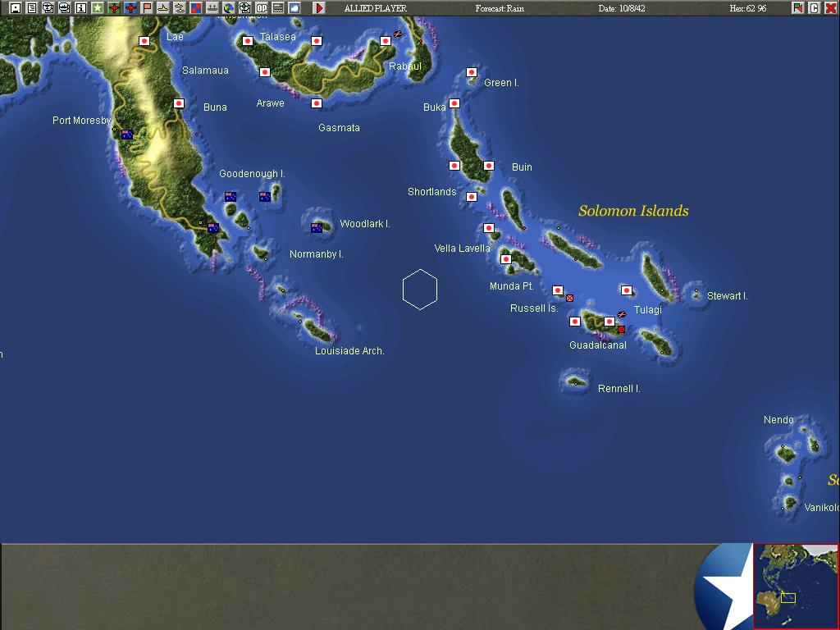Open the text document list icon
The height and width of the screenshot is (630, 840).
click(32, 8)
